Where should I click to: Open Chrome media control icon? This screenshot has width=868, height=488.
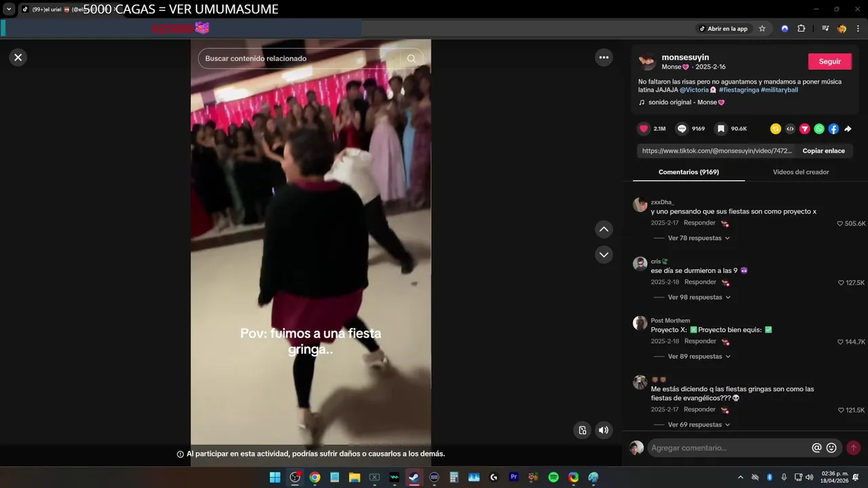click(x=825, y=28)
